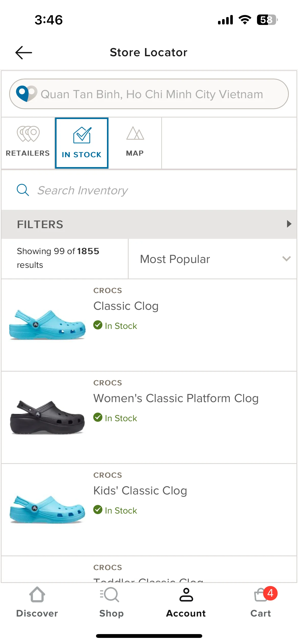Tap the blue Classic Clog thumbnail
This screenshot has width=298, height=644.
tap(47, 325)
